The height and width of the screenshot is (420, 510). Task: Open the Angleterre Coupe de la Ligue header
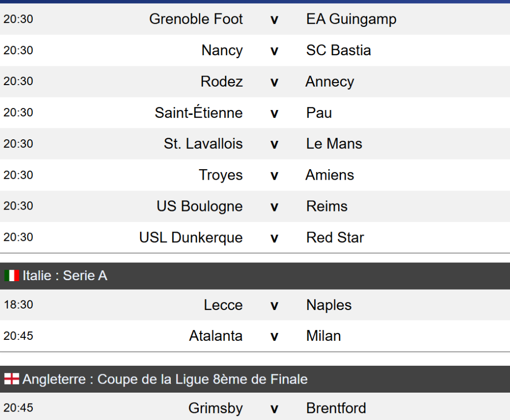165,379
